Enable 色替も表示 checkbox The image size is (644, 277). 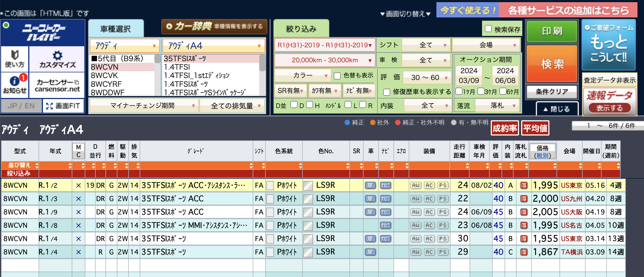tap(337, 76)
